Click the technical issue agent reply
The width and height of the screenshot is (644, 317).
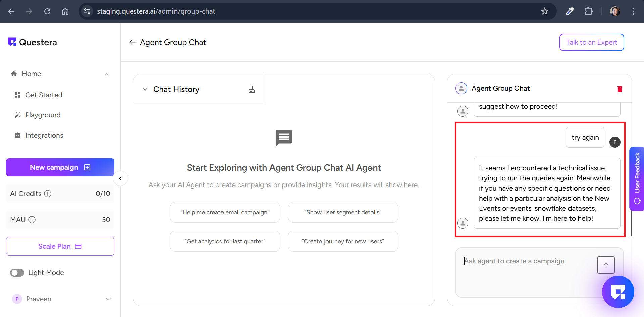547,193
